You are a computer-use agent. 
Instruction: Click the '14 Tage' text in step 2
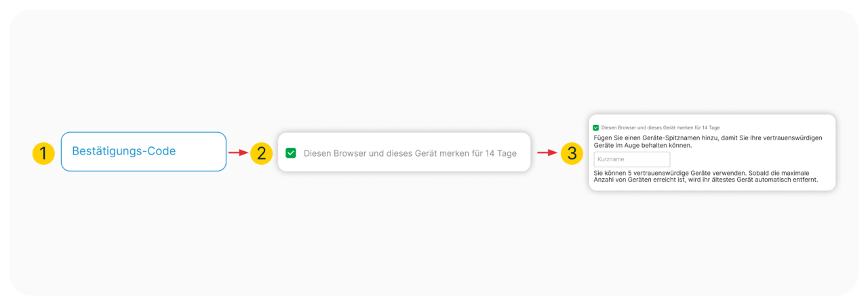pyautogui.click(x=501, y=153)
